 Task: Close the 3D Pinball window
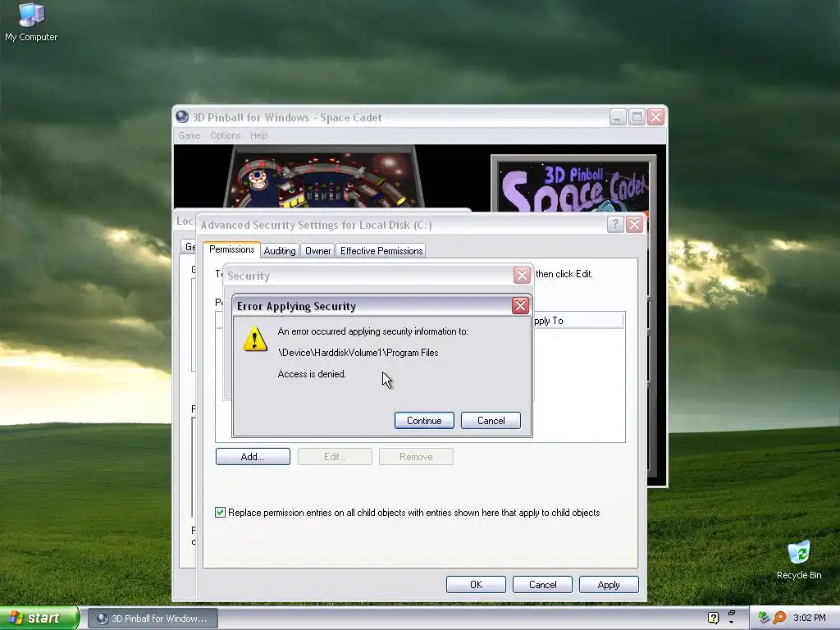(x=655, y=116)
